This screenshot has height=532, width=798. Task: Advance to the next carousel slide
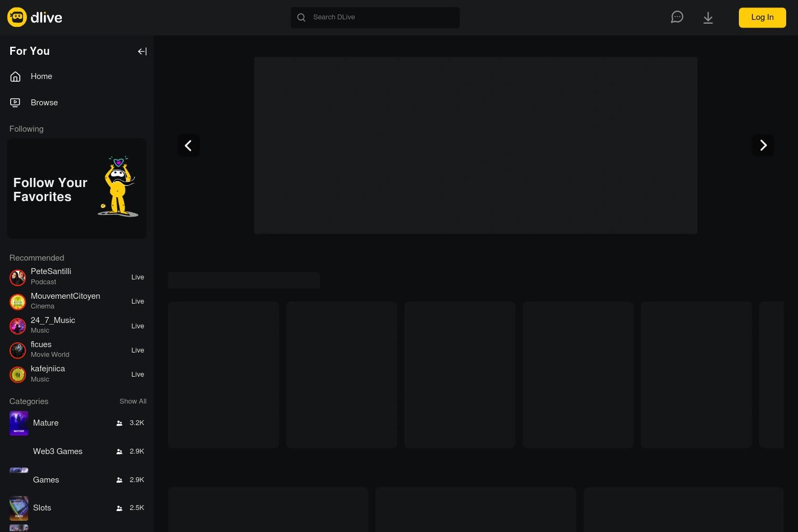[763, 145]
